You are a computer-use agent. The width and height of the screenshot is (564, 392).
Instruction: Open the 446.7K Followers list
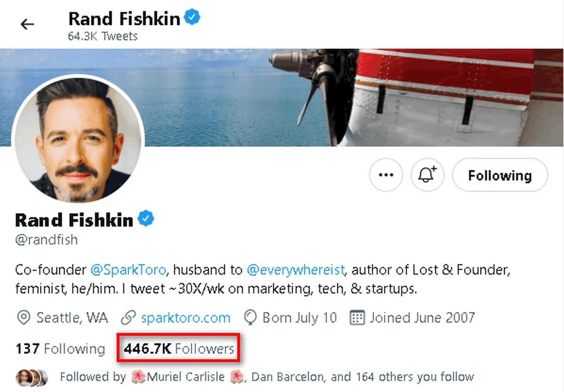point(179,349)
